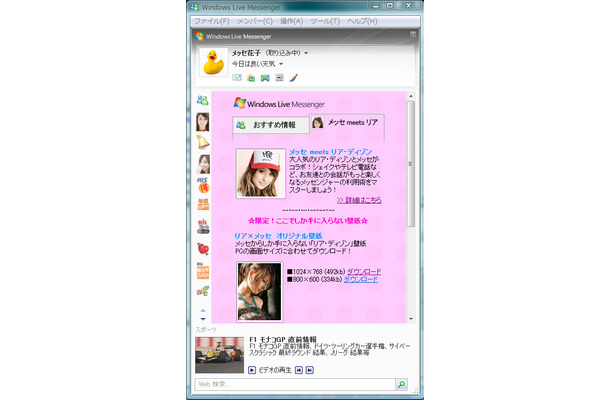Open the 操作(A) menu
Screen dimensions: 610x400
click(291, 21)
